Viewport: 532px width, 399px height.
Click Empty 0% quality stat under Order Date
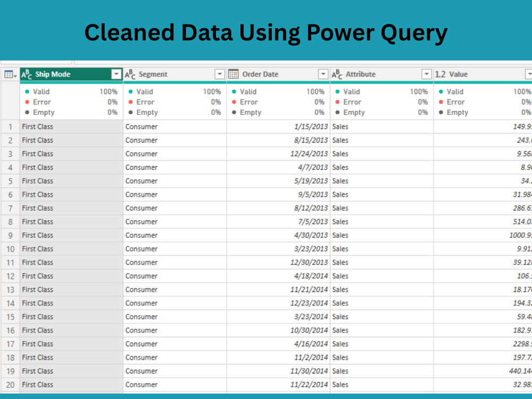tap(278, 112)
